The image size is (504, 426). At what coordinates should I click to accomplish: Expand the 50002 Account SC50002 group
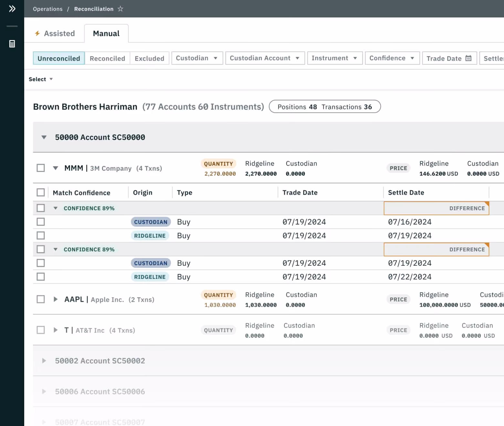point(44,360)
